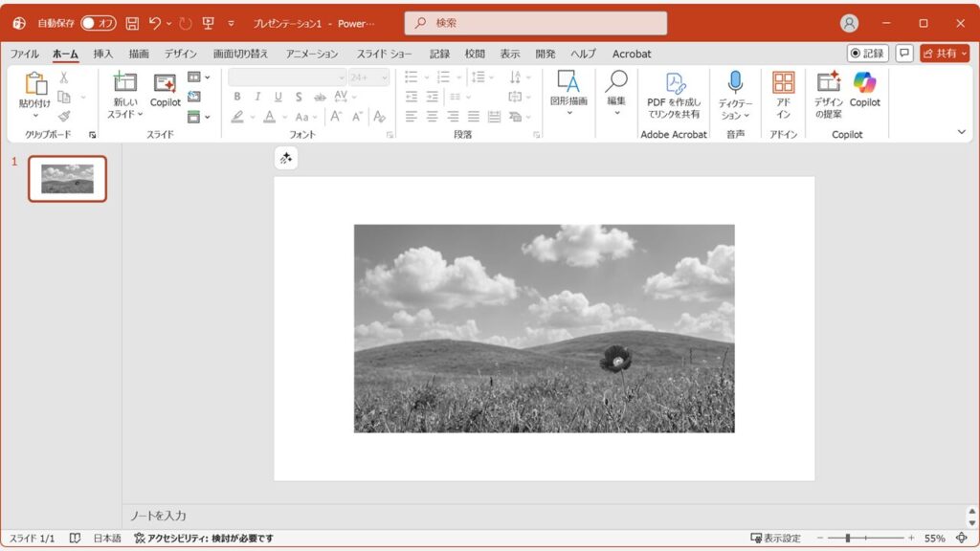
Task: Apply italic formatting to text
Action: coord(256,97)
